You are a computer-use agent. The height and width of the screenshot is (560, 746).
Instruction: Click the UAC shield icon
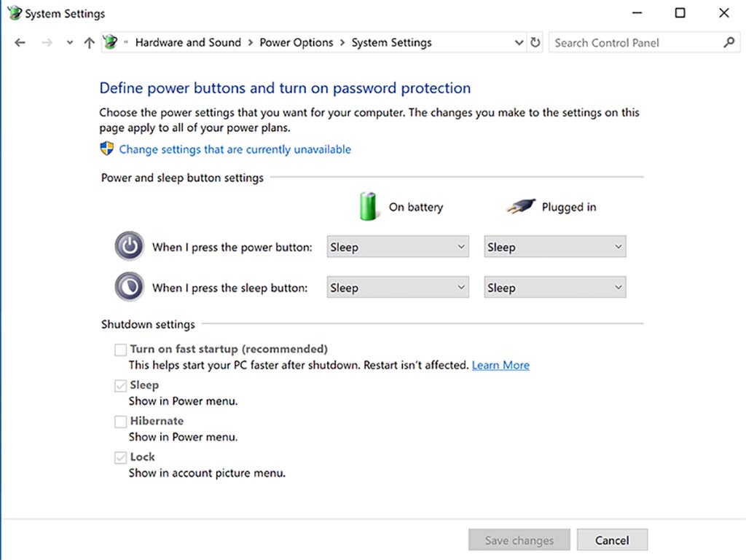106,149
